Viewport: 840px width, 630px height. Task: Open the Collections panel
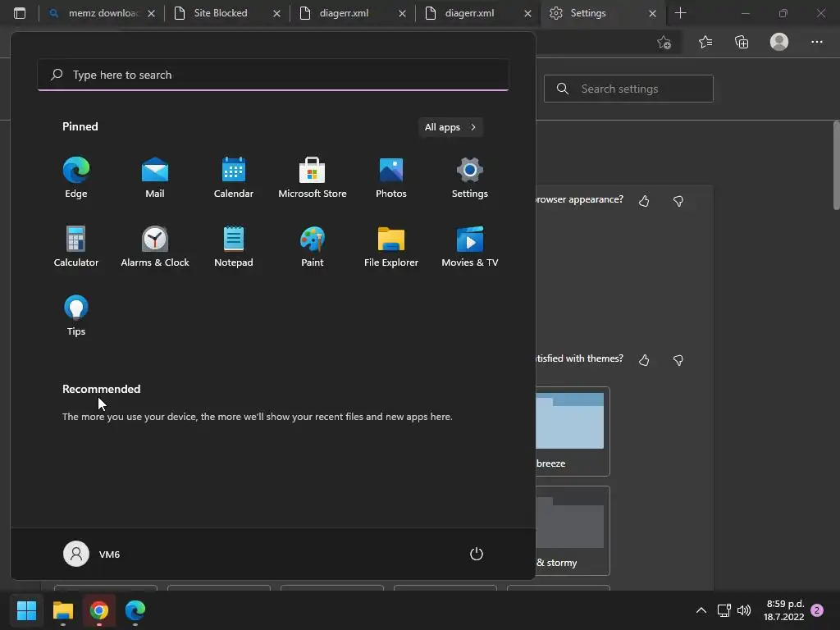point(742,42)
